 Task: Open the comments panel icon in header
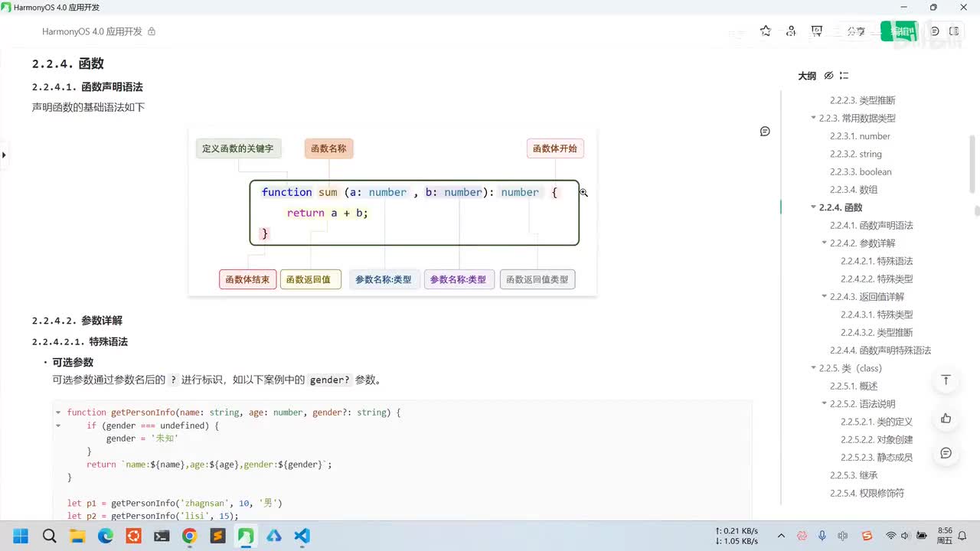pyautogui.click(x=934, y=31)
